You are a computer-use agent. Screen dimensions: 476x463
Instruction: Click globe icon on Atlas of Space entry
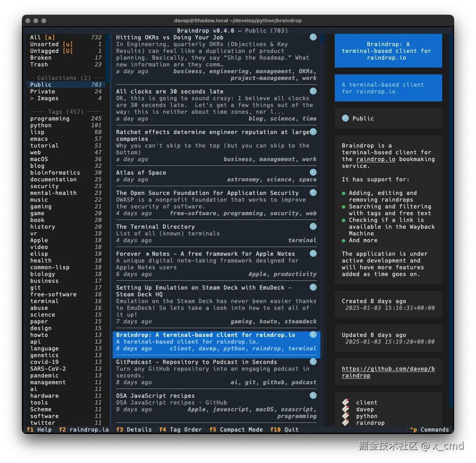(313, 172)
